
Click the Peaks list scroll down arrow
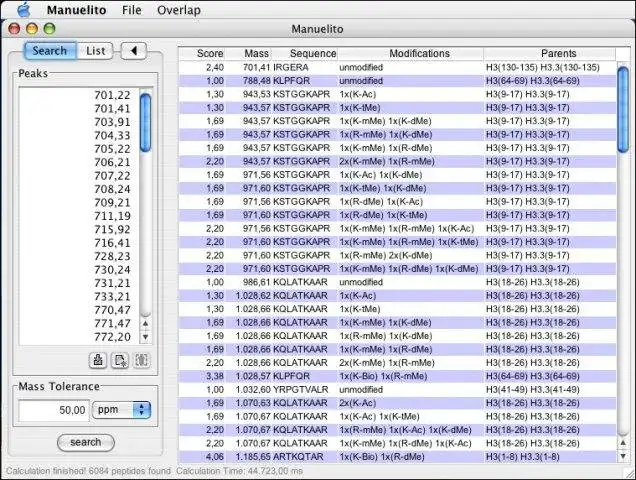pos(145,337)
